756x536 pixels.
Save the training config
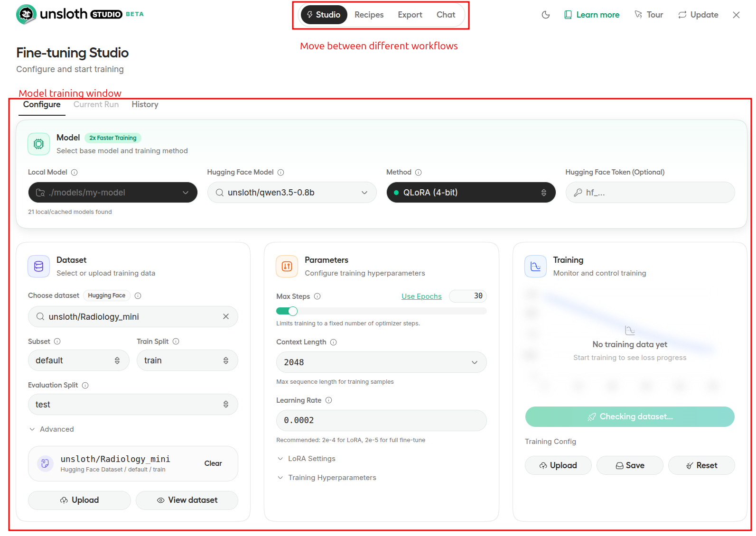coord(630,466)
